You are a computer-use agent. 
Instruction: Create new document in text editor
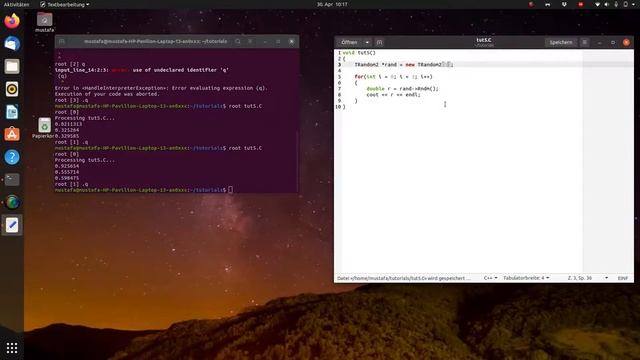click(x=379, y=42)
